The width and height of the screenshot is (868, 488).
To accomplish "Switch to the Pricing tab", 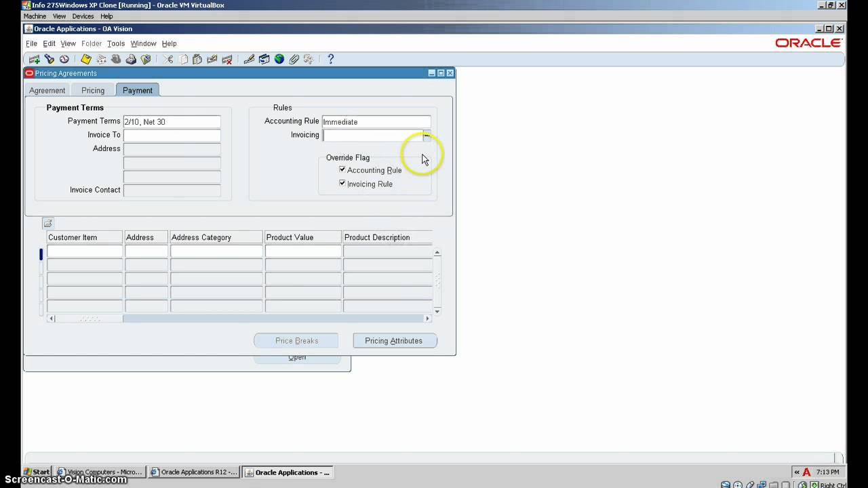I will tap(93, 90).
